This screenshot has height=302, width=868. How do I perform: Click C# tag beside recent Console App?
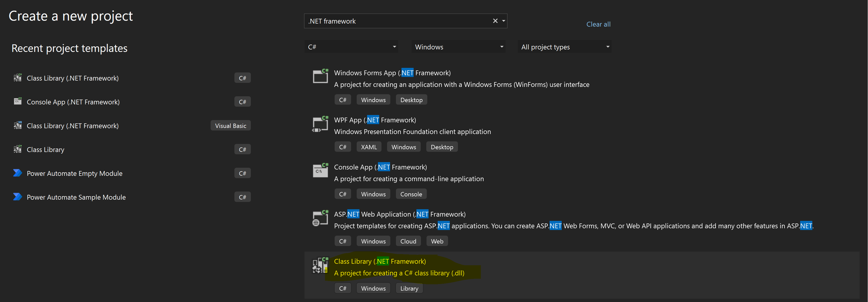242,102
